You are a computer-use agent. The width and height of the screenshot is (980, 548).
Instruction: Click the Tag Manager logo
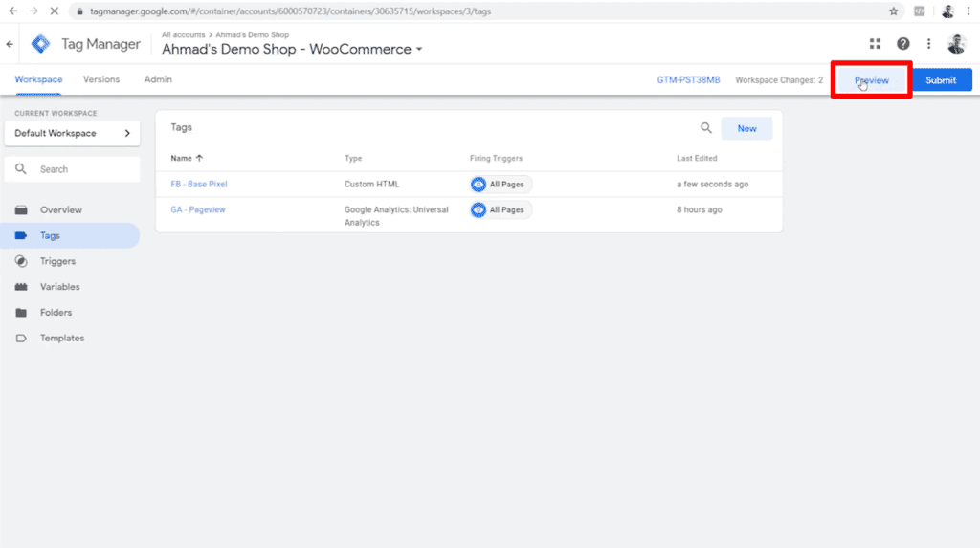point(40,44)
